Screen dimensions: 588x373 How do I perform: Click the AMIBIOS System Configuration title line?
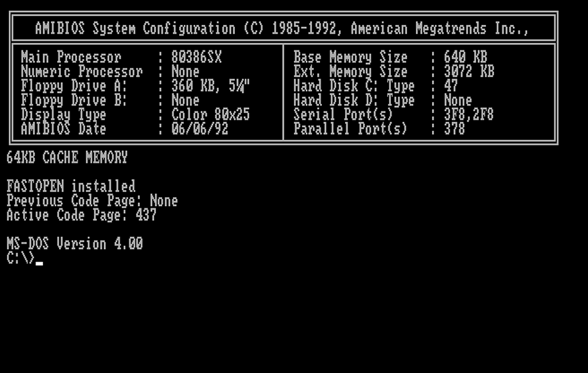click(282, 29)
